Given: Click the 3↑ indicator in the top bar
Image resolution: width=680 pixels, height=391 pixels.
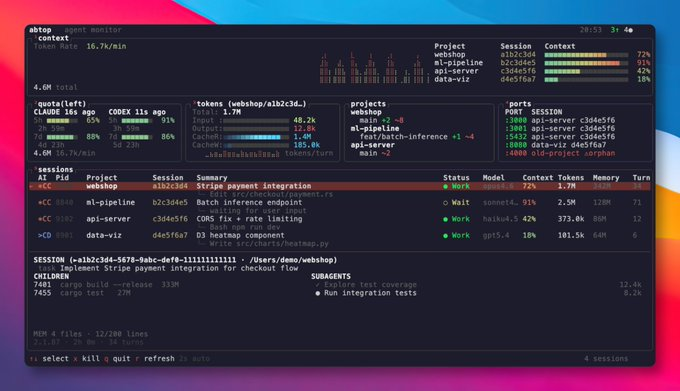Looking at the screenshot, I should [x=615, y=30].
